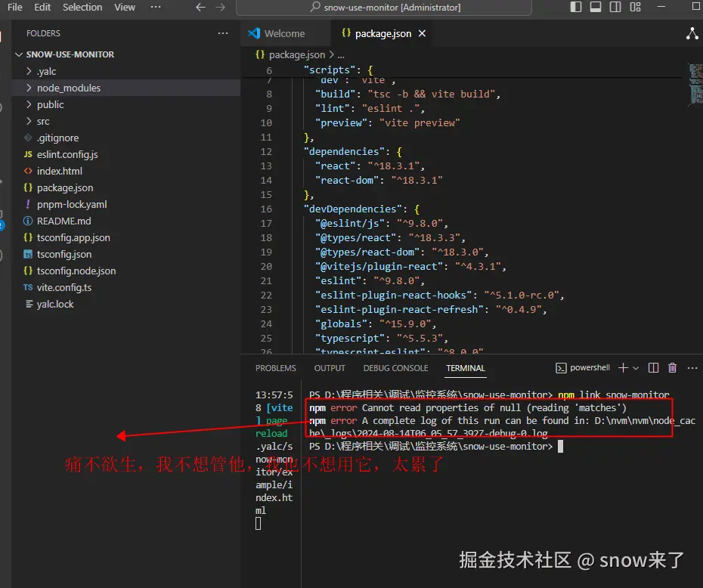Click the "eslint-plugin-react-hooks" line

click(439, 295)
